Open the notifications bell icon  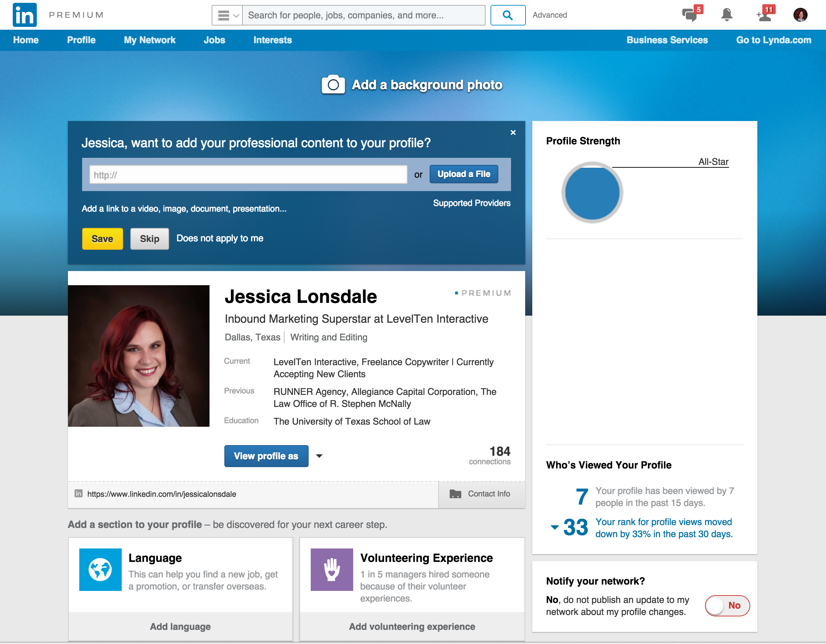coord(726,15)
